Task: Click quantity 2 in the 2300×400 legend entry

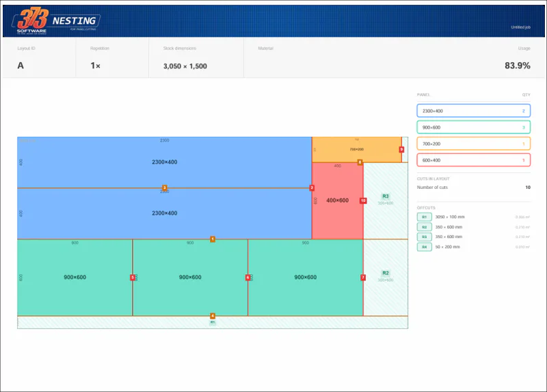Action: click(x=523, y=111)
